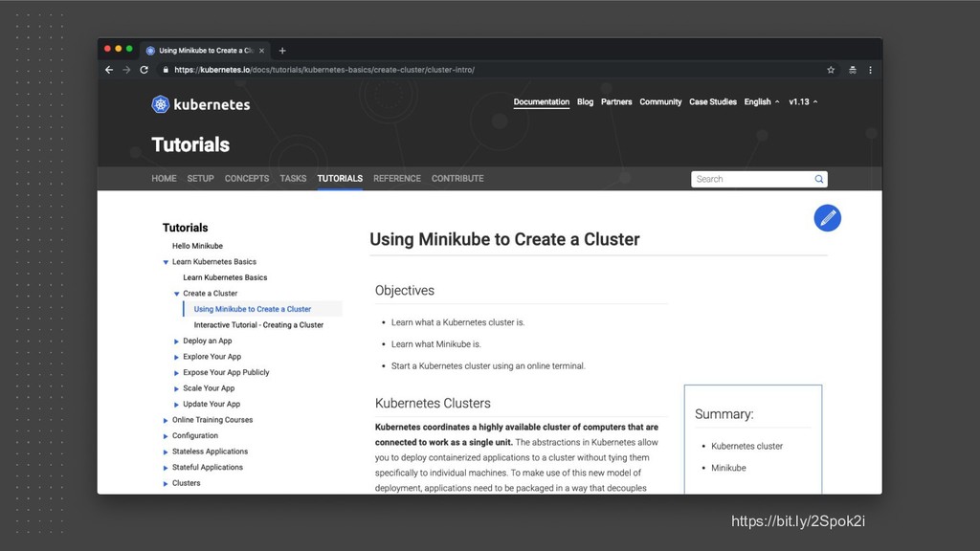Image resolution: width=980 pixels, height=551 pixels.
Task: Open the Documentation nav link
Action: coord(542,101)
